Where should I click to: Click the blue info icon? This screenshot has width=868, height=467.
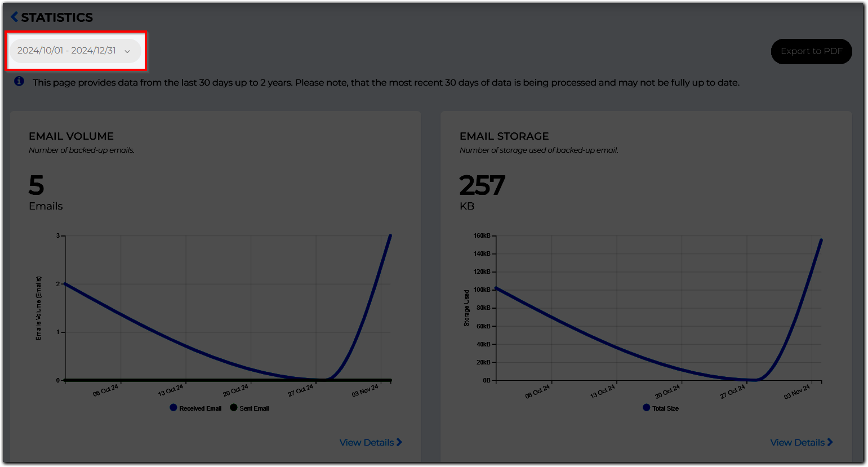click(x=19, y=82)
